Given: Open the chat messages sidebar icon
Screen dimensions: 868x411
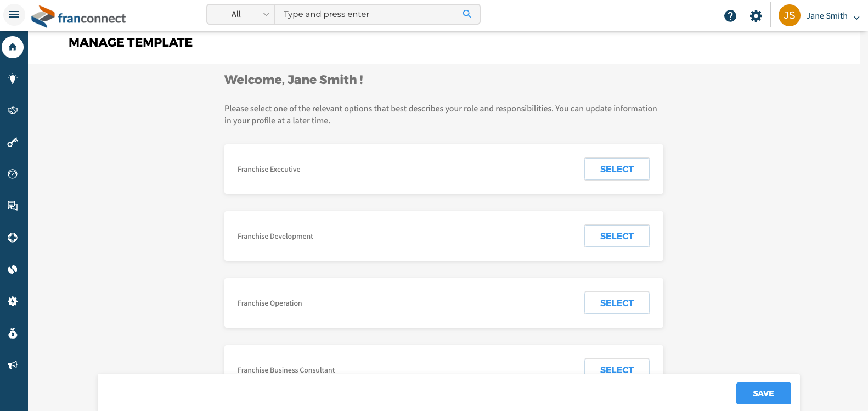Looking at the screenshot, I should (13, 206).
